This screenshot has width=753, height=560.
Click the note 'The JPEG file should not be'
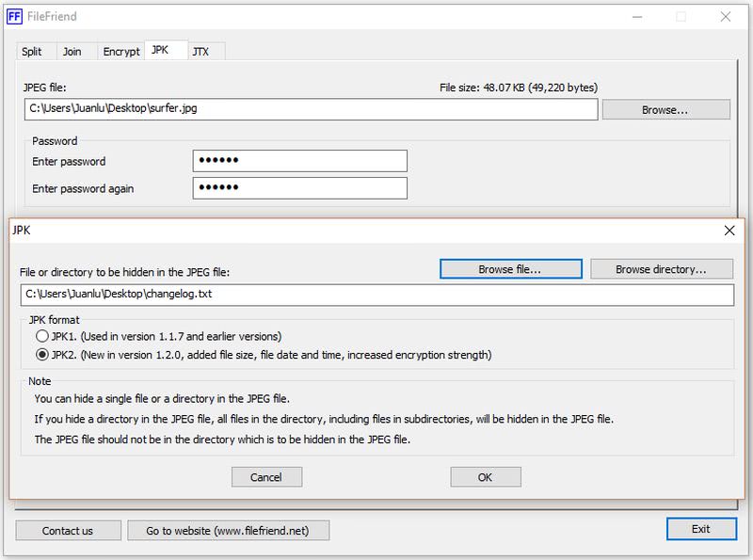pos(222,440)
